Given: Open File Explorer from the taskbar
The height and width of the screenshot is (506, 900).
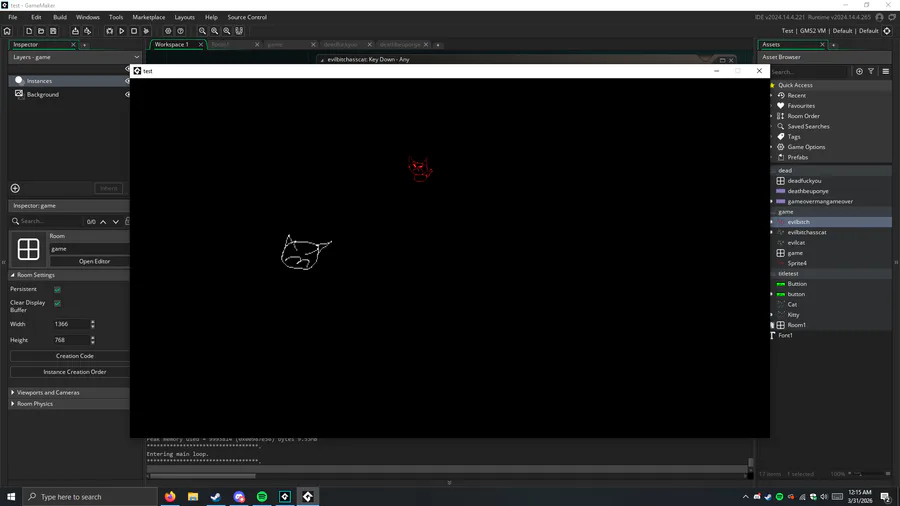Looking at the screenshot, I should tap(193, 497).
